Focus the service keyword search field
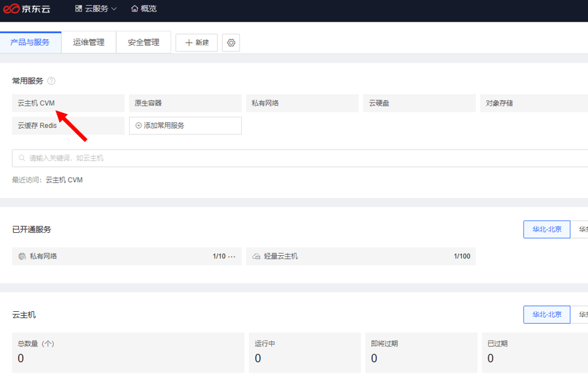 tap(300, 158)
